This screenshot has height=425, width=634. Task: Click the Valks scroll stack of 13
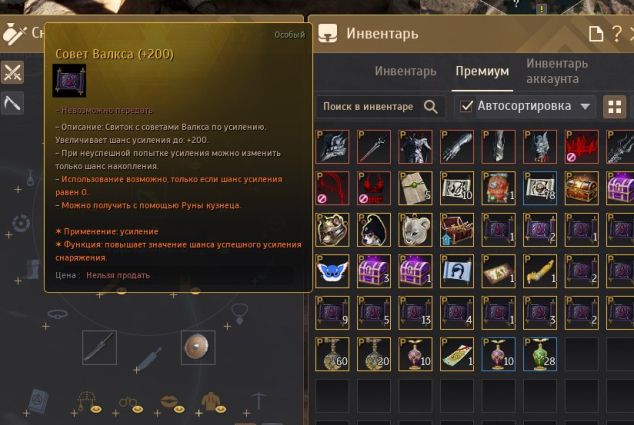415,313
